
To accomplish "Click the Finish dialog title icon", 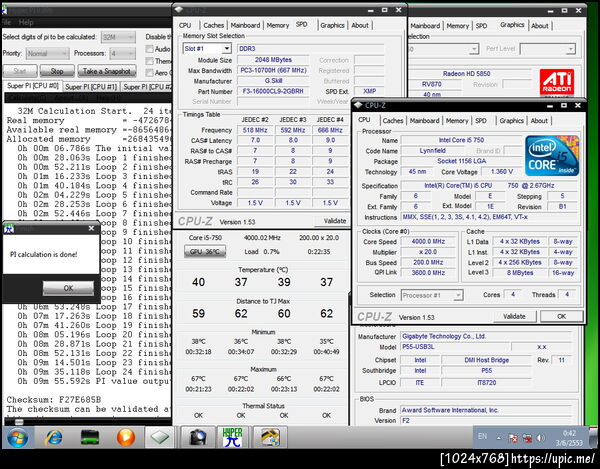I will coord(9,229).
